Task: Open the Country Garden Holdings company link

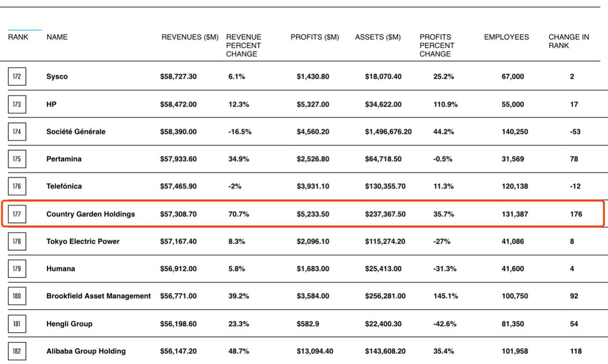Action: tap(91, 214)
